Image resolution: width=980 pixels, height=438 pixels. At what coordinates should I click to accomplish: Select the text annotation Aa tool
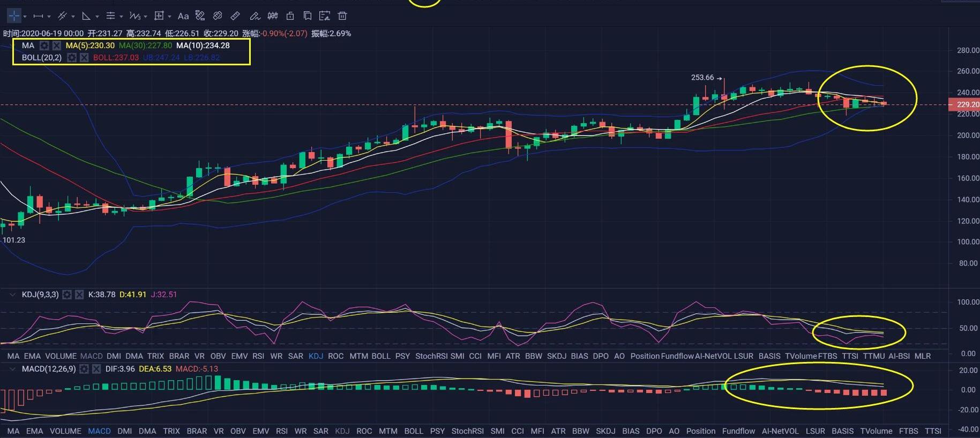pyautogui.click(x=183, y=16)
